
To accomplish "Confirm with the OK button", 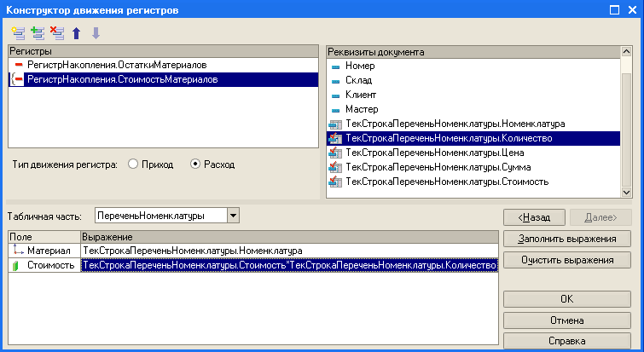I will click(x=567, y=299).
